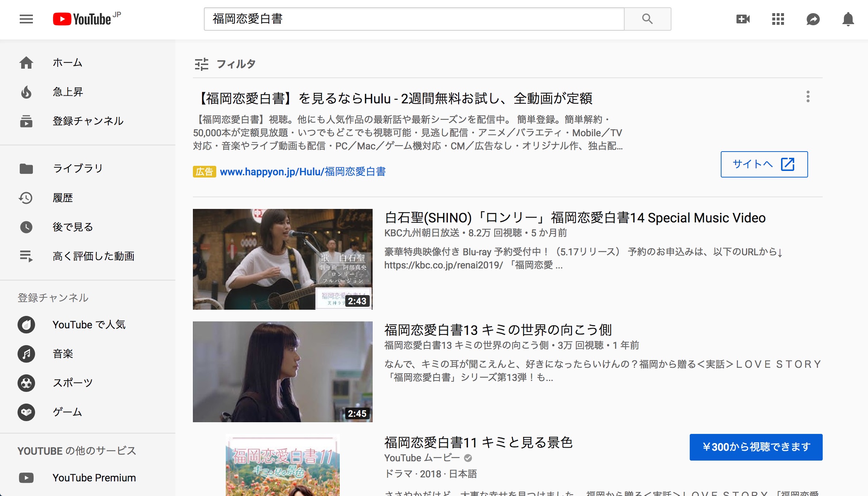Open 福岡恋愛白書13 キミの世界の向こう側 video title
Screen dimensions: 868x496
498,330
